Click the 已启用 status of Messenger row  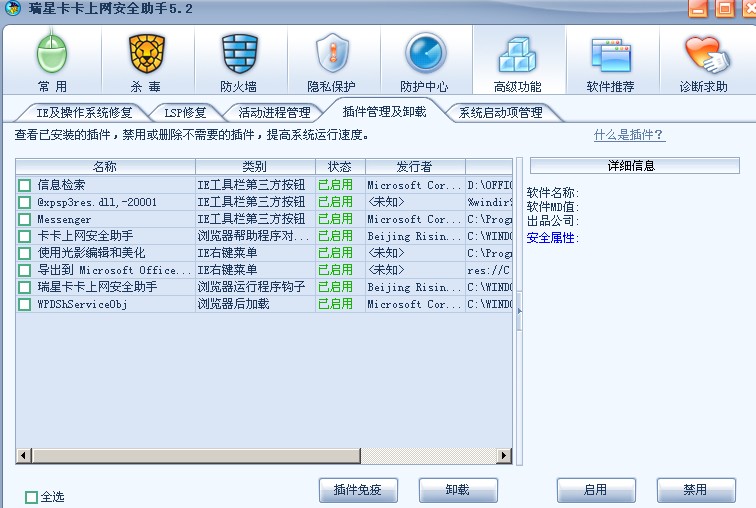point(336,219)
